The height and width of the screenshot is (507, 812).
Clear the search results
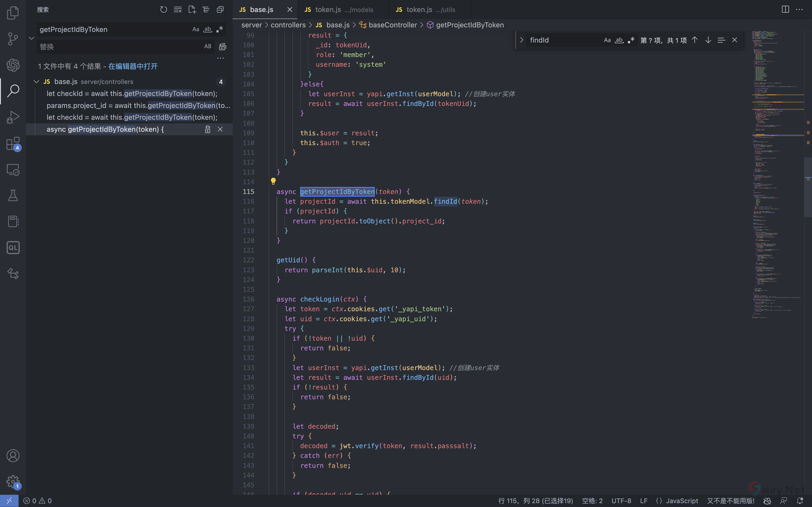point(177,10)
